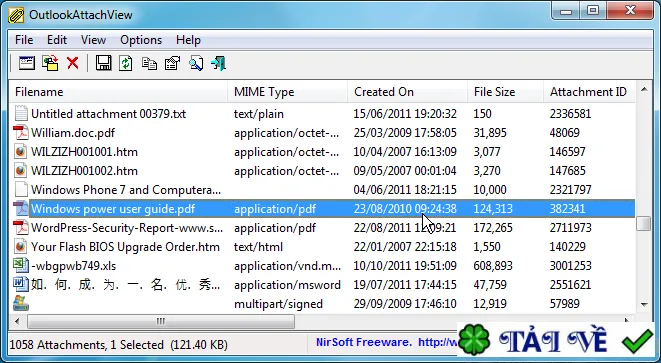
Task: Open the File menu
Action: tap(24, 40)
